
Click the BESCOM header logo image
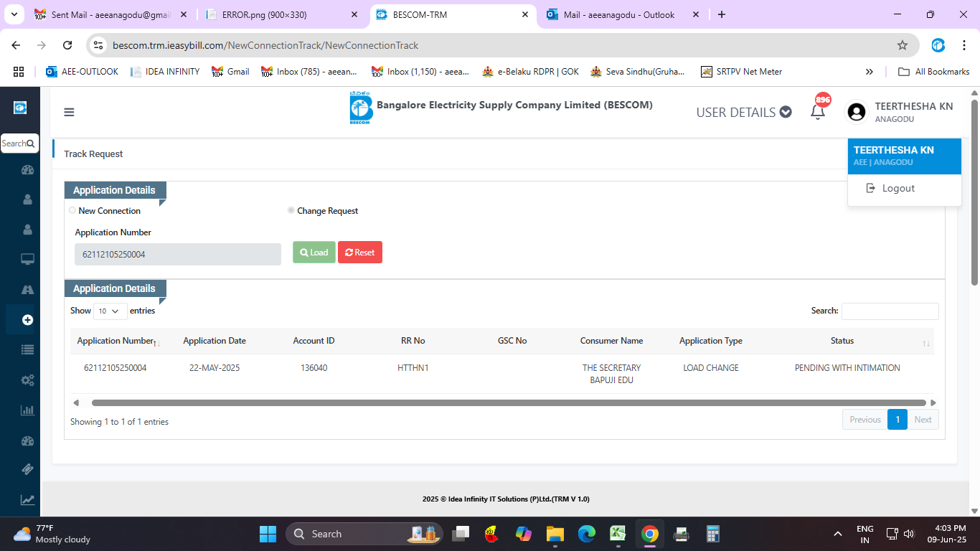(x=361, y=108)
